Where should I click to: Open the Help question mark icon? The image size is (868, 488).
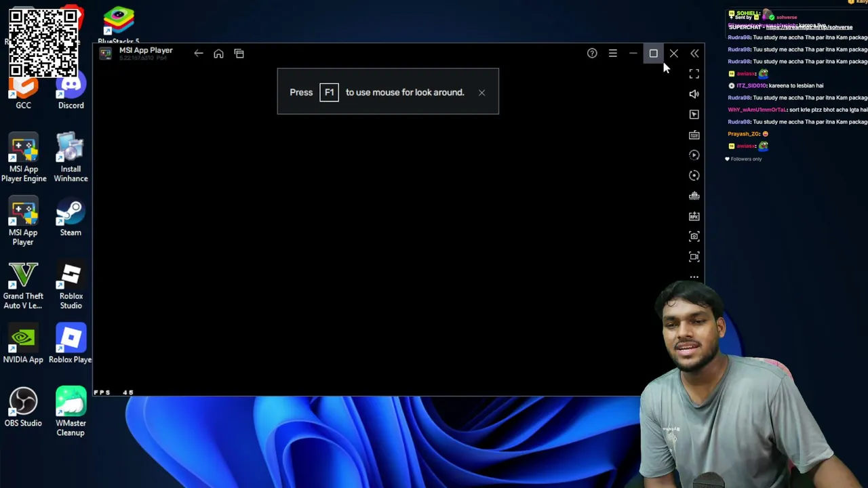592,53
